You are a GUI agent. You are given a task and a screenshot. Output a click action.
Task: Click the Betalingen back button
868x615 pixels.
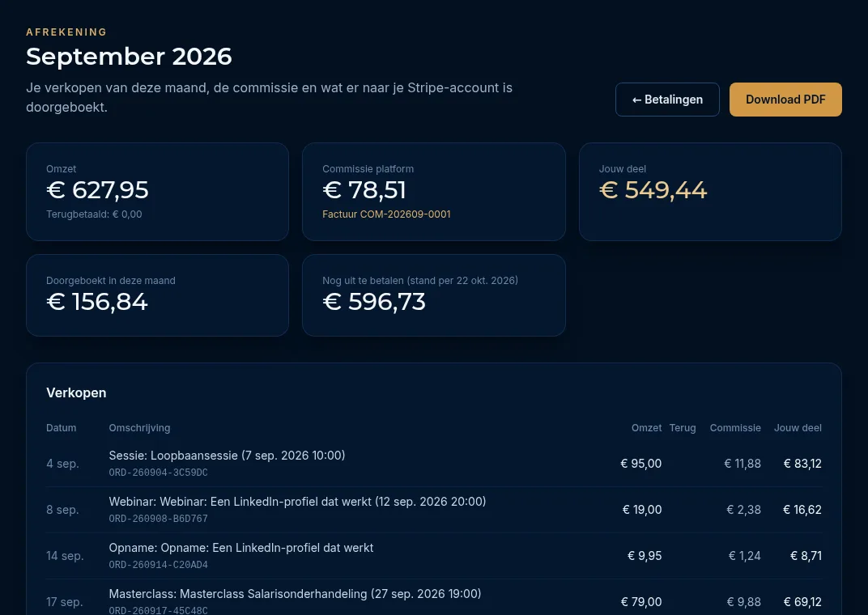pyautogui.click(x=667, y=100)
